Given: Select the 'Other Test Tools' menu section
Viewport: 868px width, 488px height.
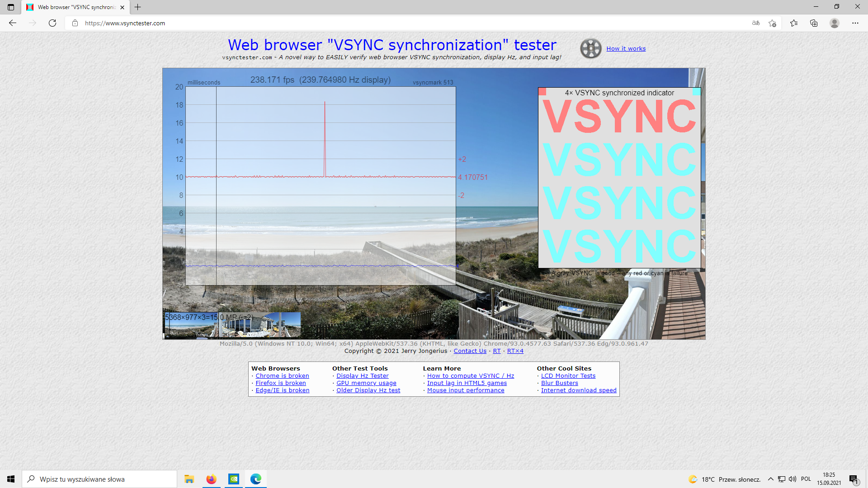Looking at the screenshot, I should 361,368.
